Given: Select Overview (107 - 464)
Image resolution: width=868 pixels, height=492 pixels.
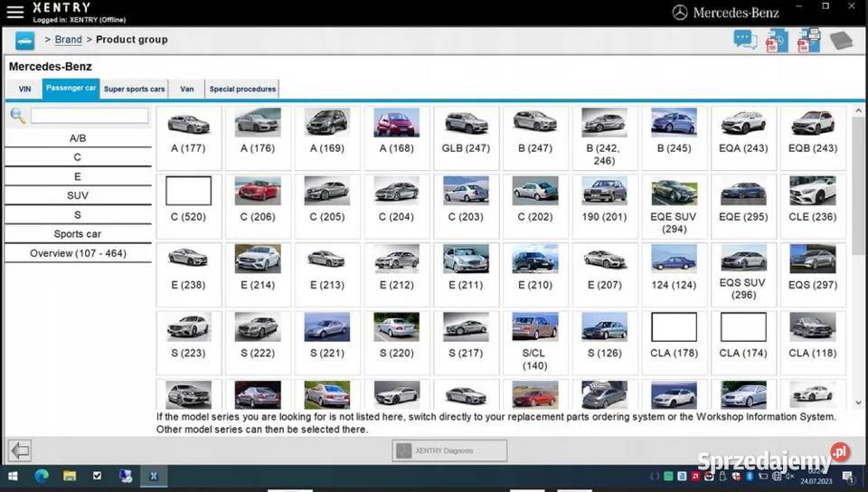Looking at the screenshot, I should pyautogui.click(x=78, y=253).
